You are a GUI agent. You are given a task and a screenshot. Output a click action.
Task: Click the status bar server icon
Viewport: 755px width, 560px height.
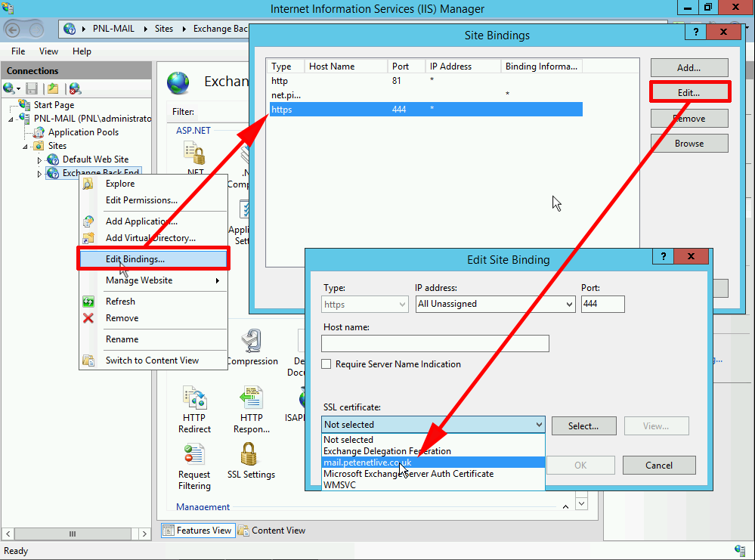[740, 550]
